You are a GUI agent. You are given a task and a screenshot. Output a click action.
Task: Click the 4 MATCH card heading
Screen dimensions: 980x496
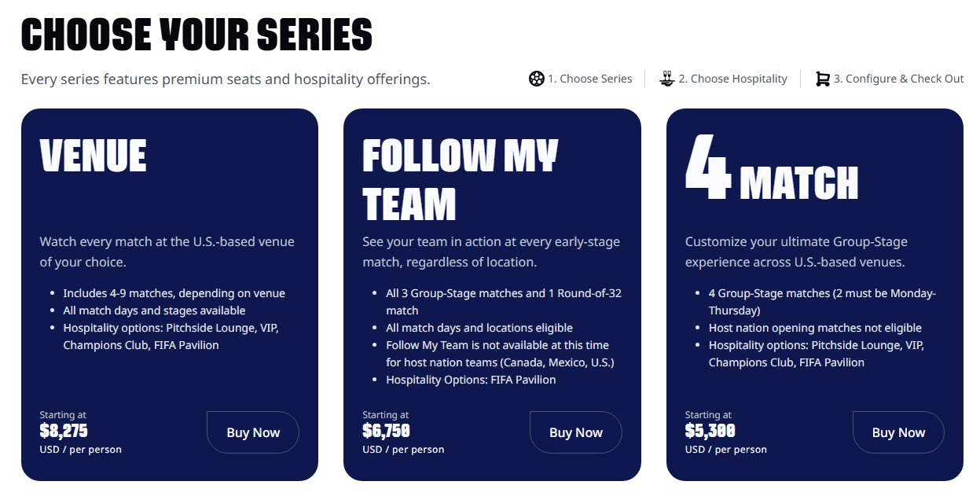click(772, 167)
